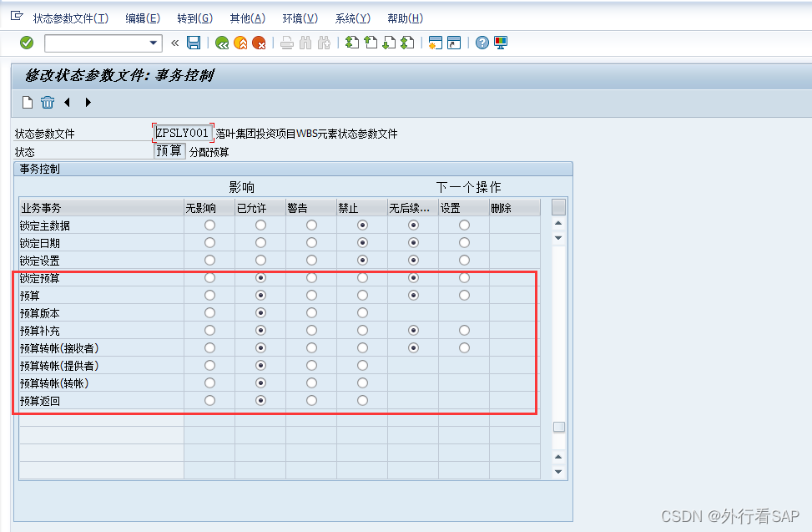
Task: Select 警告 for 锁定设置
Action: 311,260
